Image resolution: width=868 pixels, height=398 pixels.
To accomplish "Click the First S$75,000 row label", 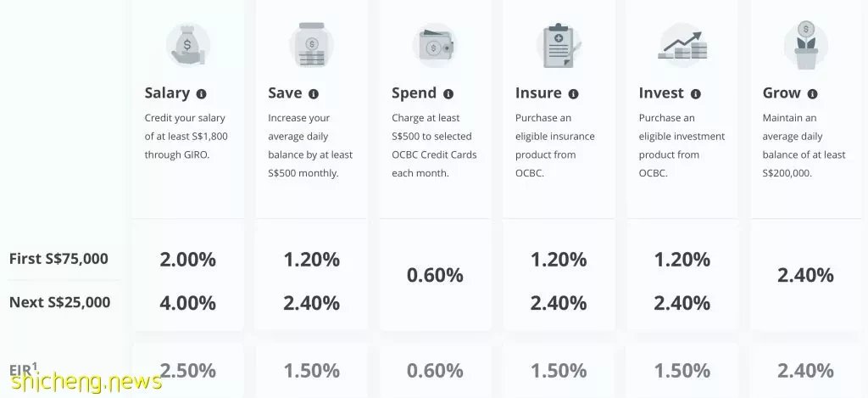I will coord(58,259).
